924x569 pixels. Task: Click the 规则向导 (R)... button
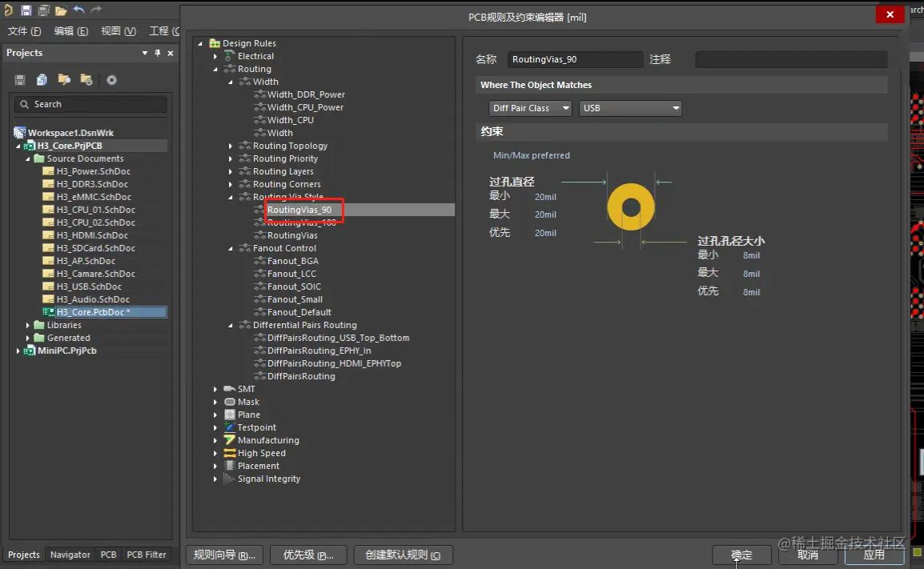click(x=224, y=555)
